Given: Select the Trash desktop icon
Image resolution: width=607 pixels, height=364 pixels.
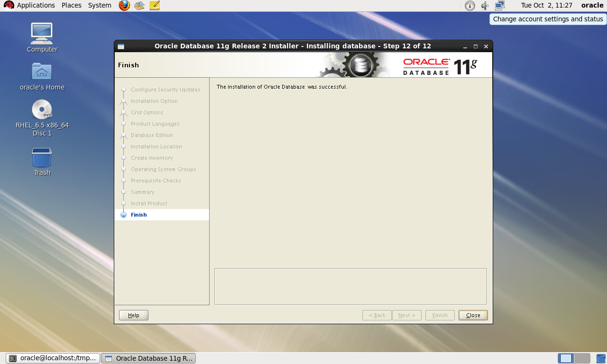Looking at the screenshot, I should (42, 162).
